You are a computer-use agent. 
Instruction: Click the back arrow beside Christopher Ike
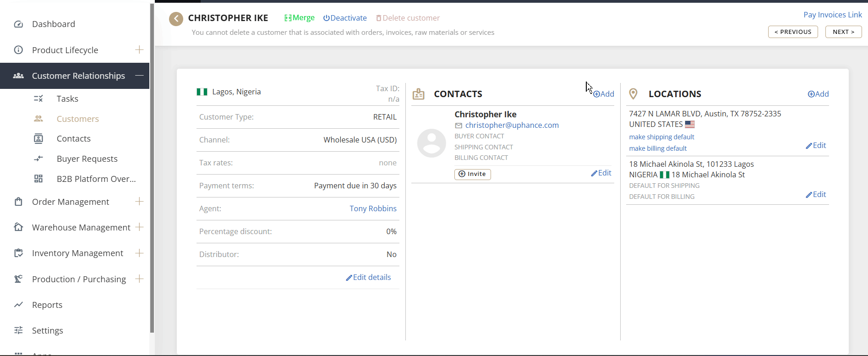(x=176, y=19)
